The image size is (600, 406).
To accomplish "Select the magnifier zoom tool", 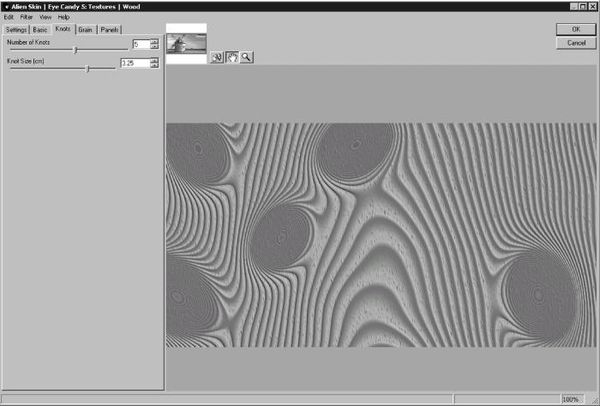I will [x=246, y=58].
